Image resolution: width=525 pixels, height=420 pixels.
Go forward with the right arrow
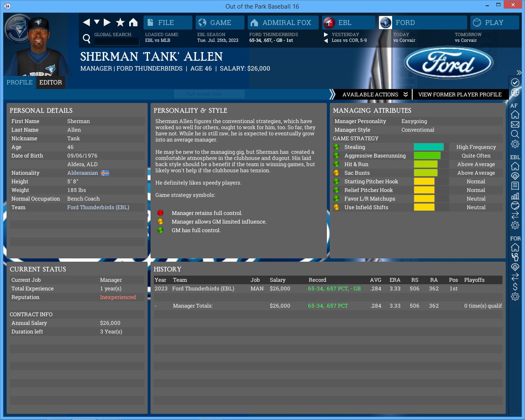pos(107,22)
